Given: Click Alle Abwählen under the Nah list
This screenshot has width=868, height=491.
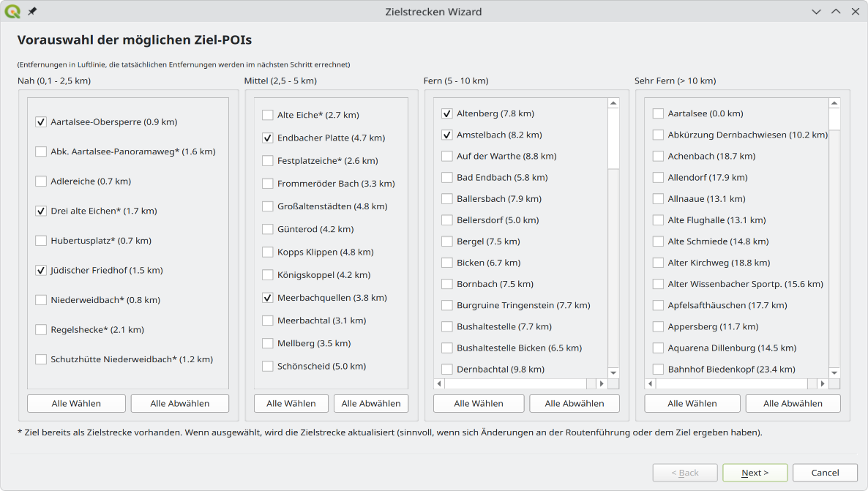Looking at the screenshot, I should (x=180, y=403).
